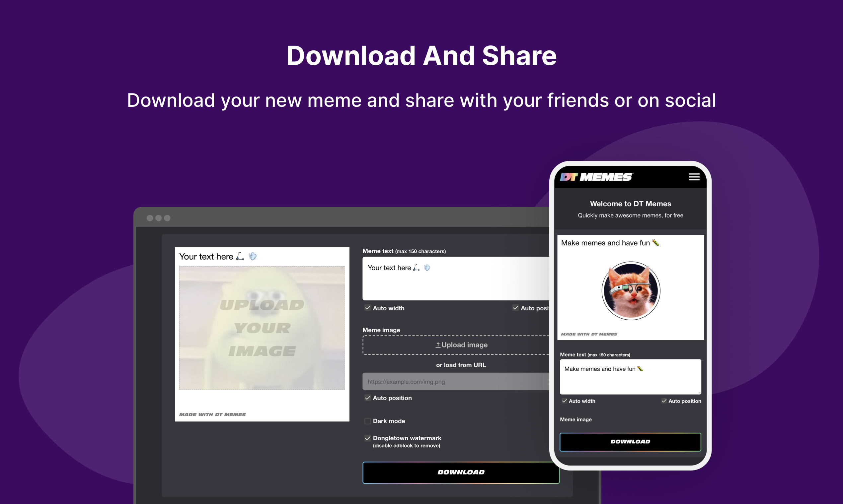Toggle desktop Auto width checkbox
Screen dimensions: 843x504
[367, 308]
